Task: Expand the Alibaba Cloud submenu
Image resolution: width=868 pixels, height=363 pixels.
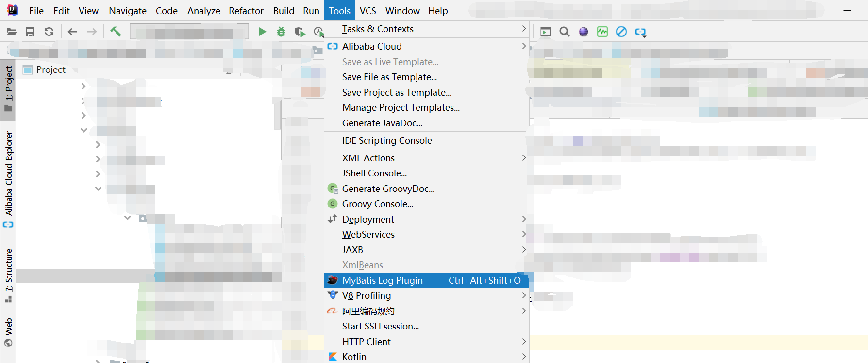Action: [427, 46]
